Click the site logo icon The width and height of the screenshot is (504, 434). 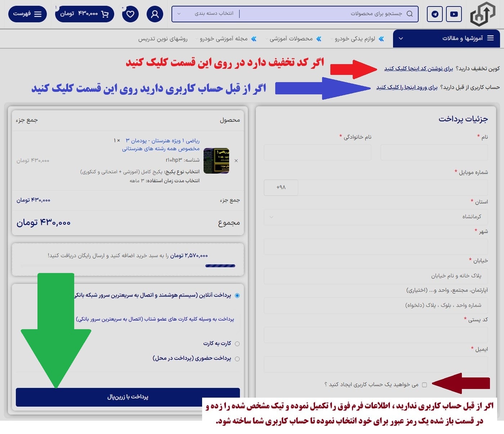(482, 14)
